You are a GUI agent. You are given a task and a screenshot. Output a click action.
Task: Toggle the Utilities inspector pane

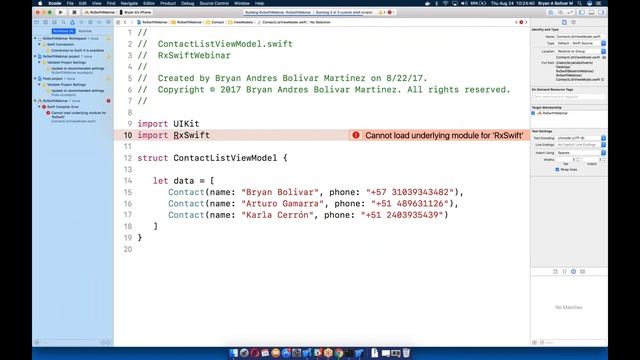(601, 12)
